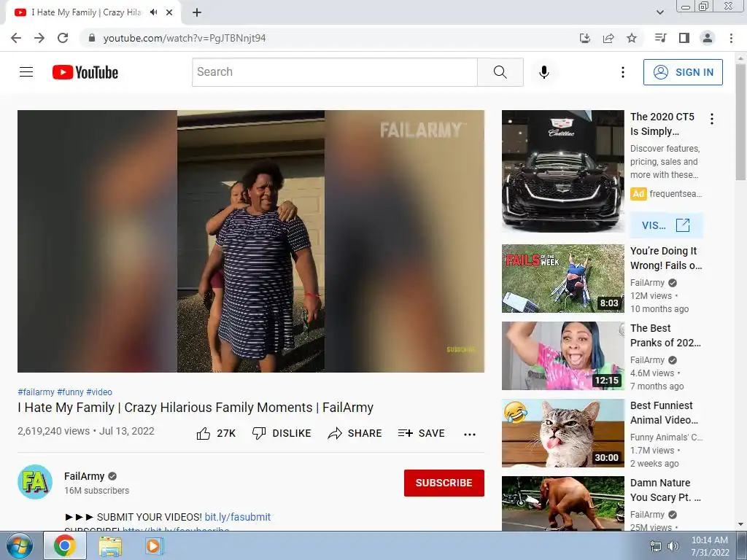Click "You're Doing It Wrong! Fails" title
The width and height of the screenshot is (747, 560).
coord(666,258)
